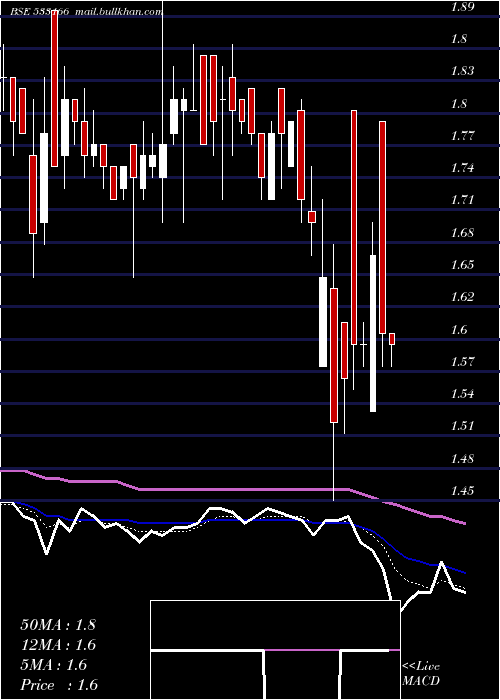The height and width of the screenshot is (700, 500).
Task: Select the 1.71 price axis label
Action: point(462,200)
